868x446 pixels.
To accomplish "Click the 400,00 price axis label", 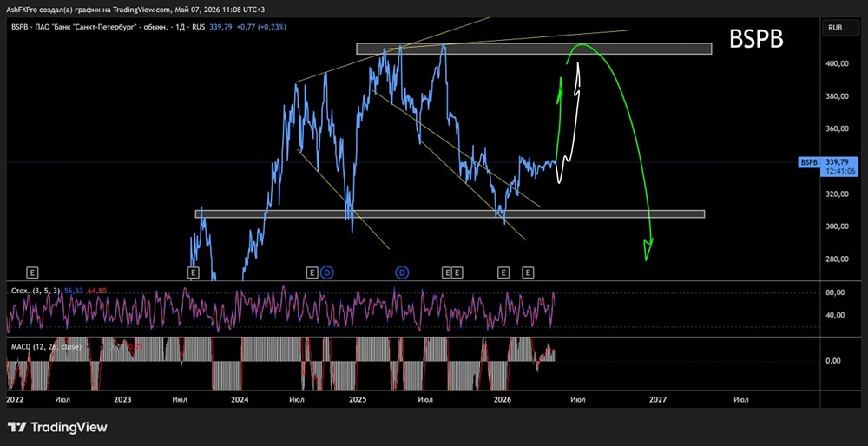I will [x=837, y=63].
